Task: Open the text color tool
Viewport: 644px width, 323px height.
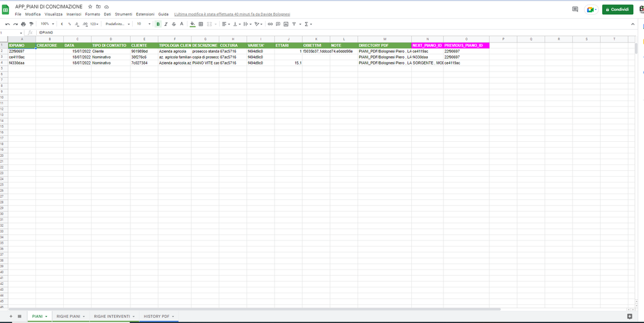Action: click(182, 24)
